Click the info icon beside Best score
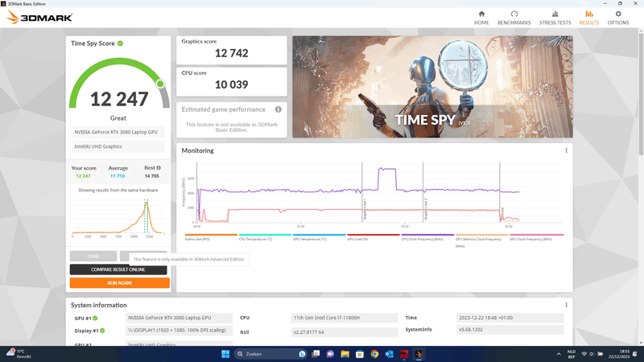 coord(159,167)
